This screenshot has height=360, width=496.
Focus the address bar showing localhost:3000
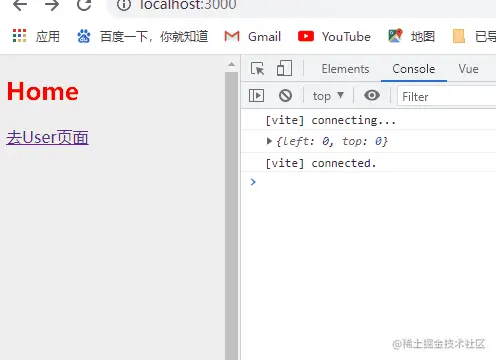pyautogui.click(x=300, y=5)
